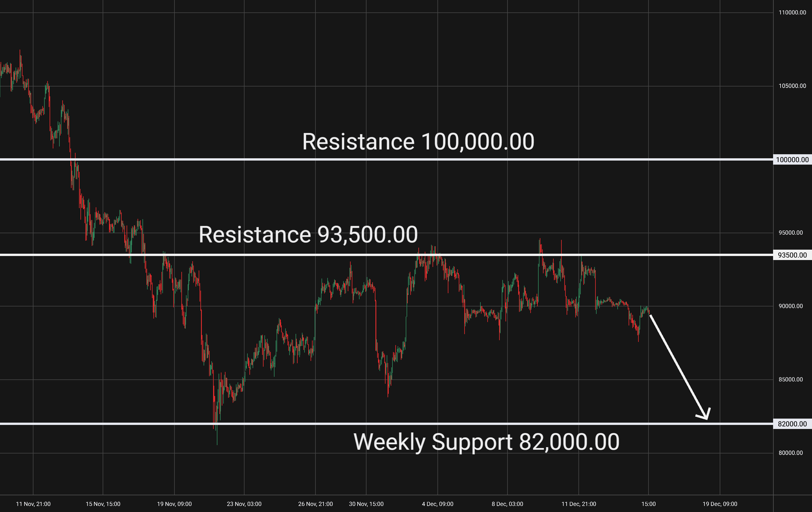Click the "Resistance 100,000.00" text annotation
The height and width of the screenshot is (512, 812).
418,142
